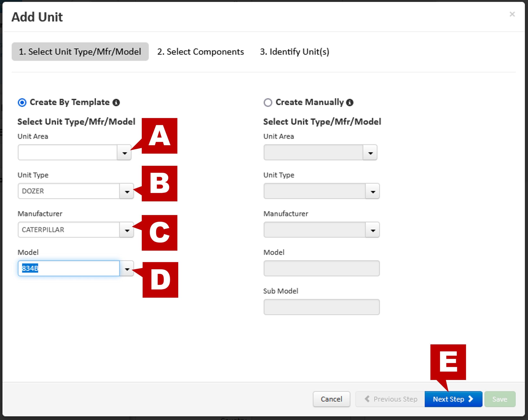Click the green Save button
The width and height of the screenshot is (528, 420).
coord(500,399)
